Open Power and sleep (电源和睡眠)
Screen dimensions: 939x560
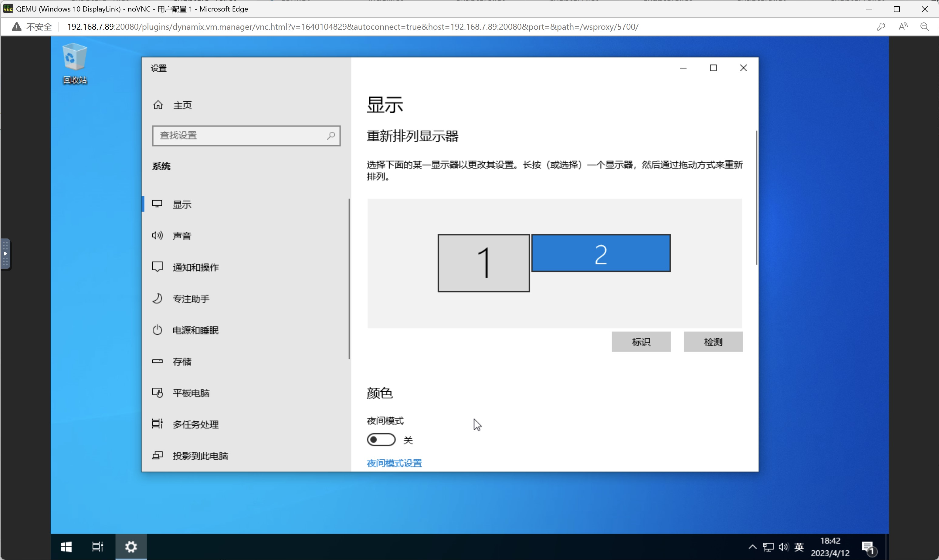point(195,330)
